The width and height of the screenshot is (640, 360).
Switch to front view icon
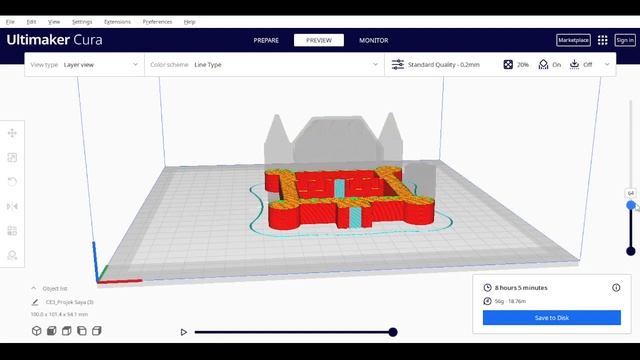pos(51,331)
